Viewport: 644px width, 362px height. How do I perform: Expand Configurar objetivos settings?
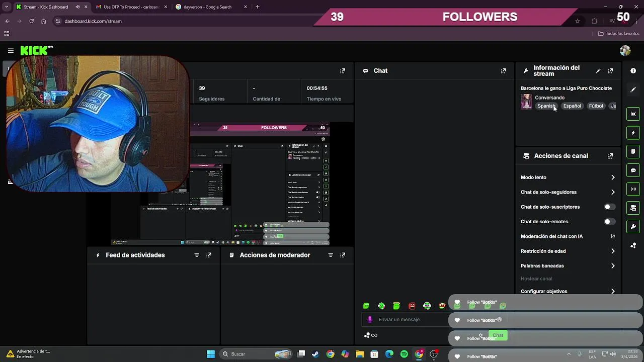coord(568,291)
